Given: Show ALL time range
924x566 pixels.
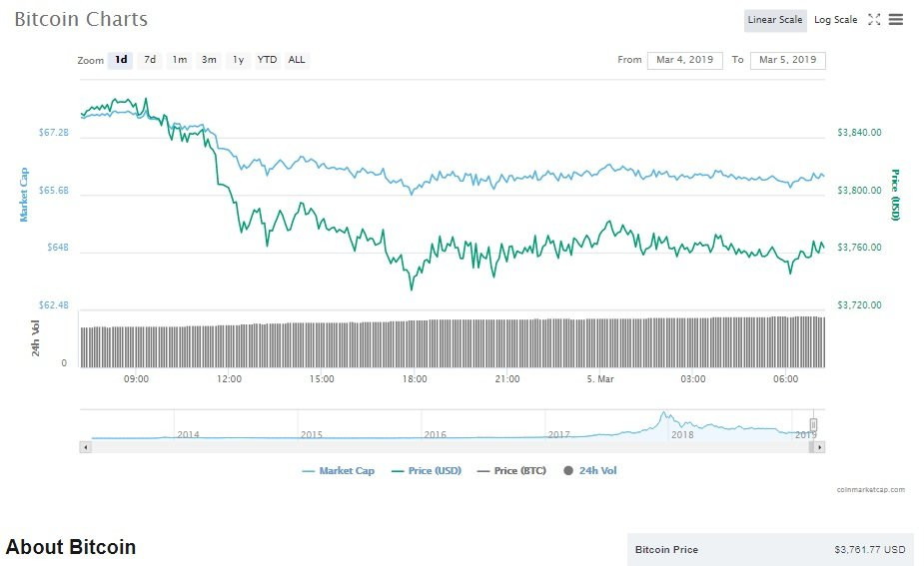Looking at the screenshot, I should coord(297,60).
